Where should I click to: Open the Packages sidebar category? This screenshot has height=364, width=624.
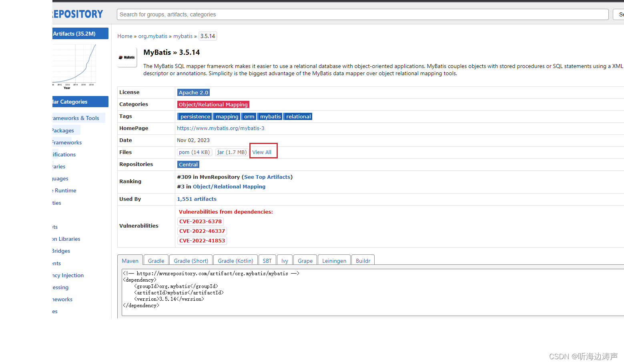[x=63, y=130]
